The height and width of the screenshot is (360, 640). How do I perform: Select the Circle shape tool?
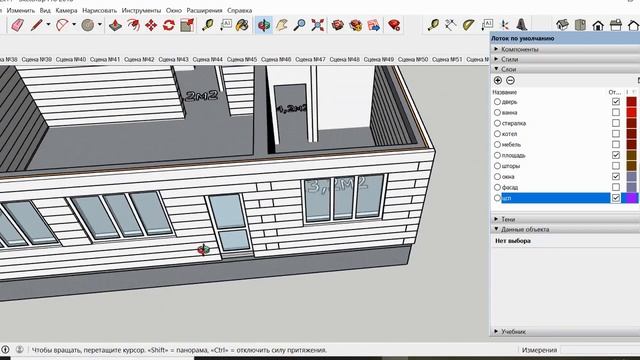pos(87,25)
